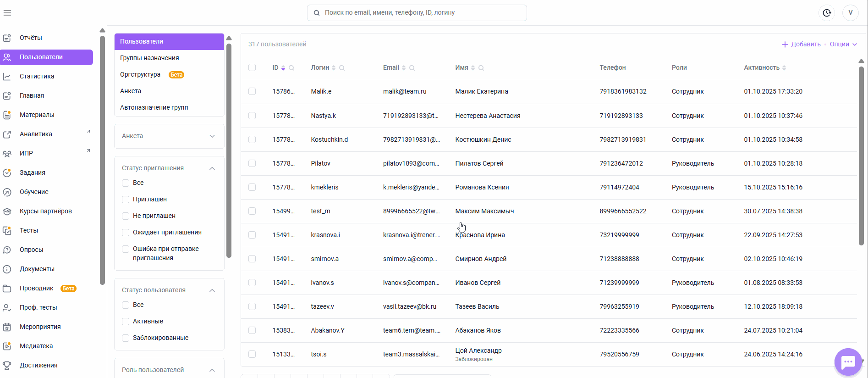The width and height of the screenshot is (868, 378).
Task: Check the Приглашен filter checkbox
Action: point(126,200)
